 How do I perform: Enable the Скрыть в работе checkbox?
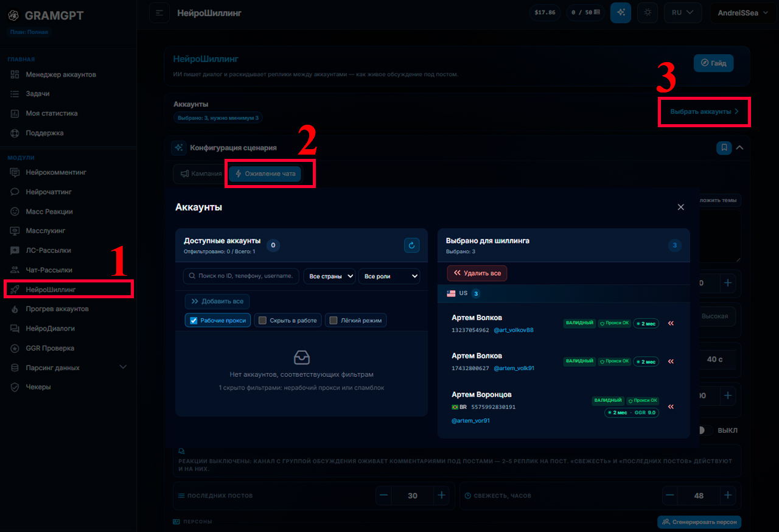tap(263, 320)
